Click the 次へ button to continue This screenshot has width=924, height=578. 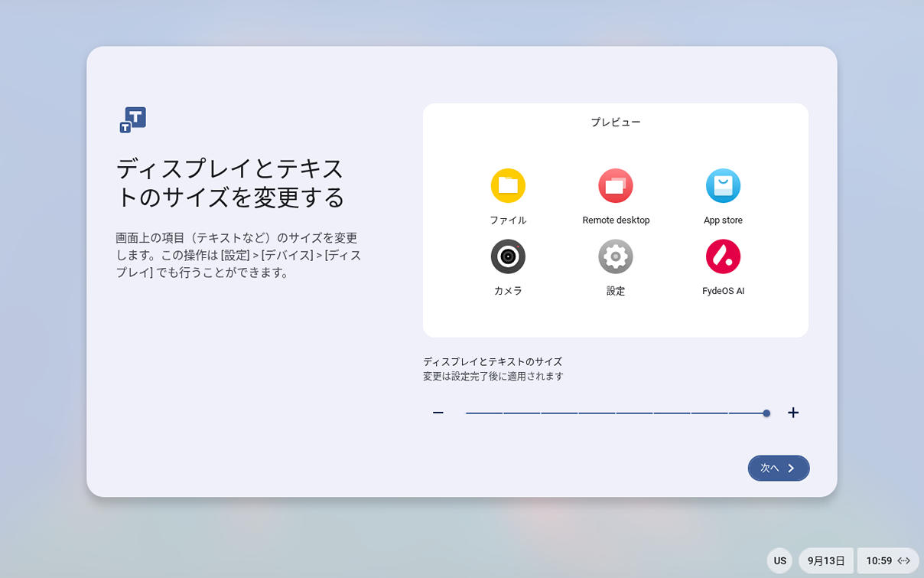coord(779,468)
